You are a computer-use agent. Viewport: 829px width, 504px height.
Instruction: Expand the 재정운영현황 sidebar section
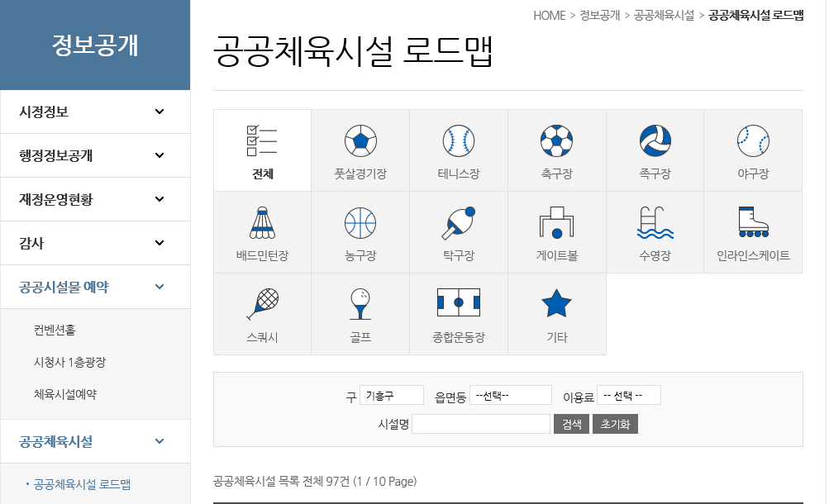pyautogui.click(x=95, y=199)
